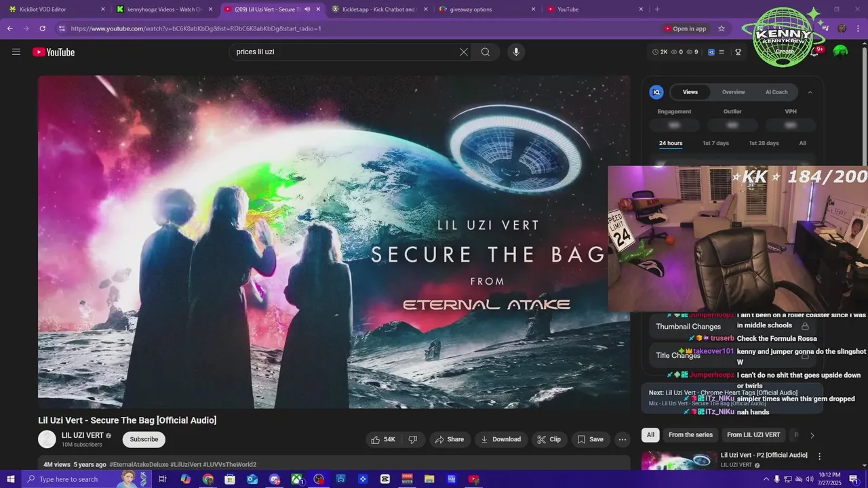Go to the YouTube home logo

pos(54,52)
